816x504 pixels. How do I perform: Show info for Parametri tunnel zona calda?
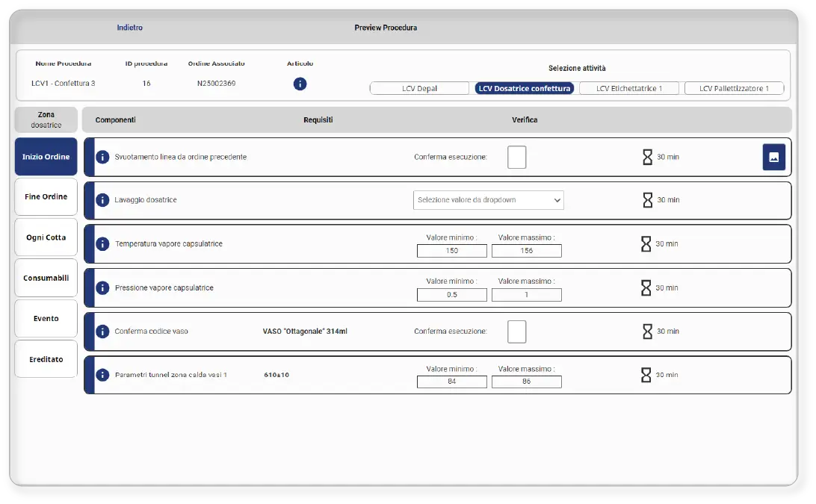(x=102, y=375)
